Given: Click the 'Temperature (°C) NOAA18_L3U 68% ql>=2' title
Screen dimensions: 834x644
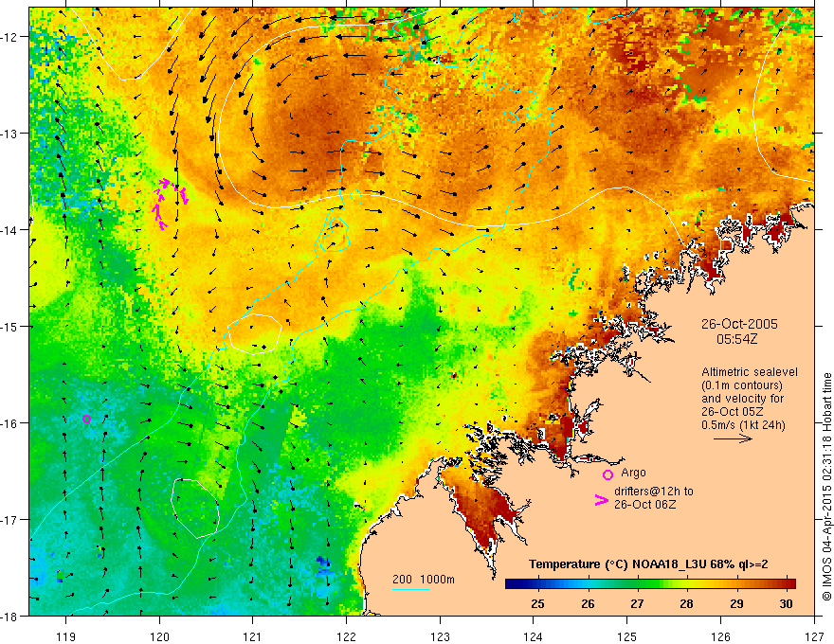Looking at the screenshot, I should coord(648,564).
